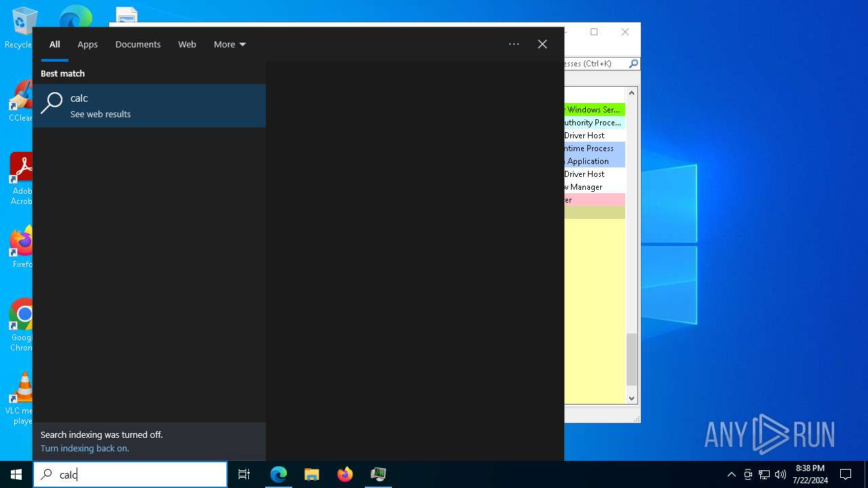Click the search magnifier in the process window

coord(633,63)
